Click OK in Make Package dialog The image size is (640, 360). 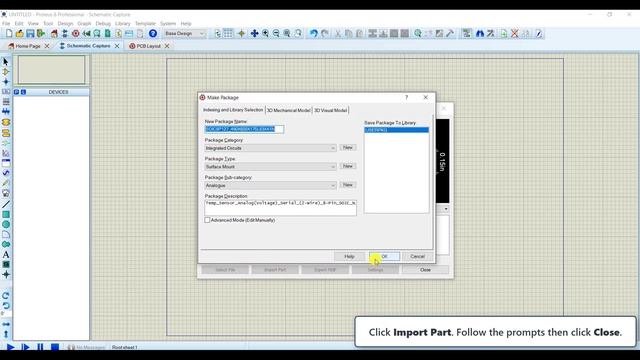(384, 256)
